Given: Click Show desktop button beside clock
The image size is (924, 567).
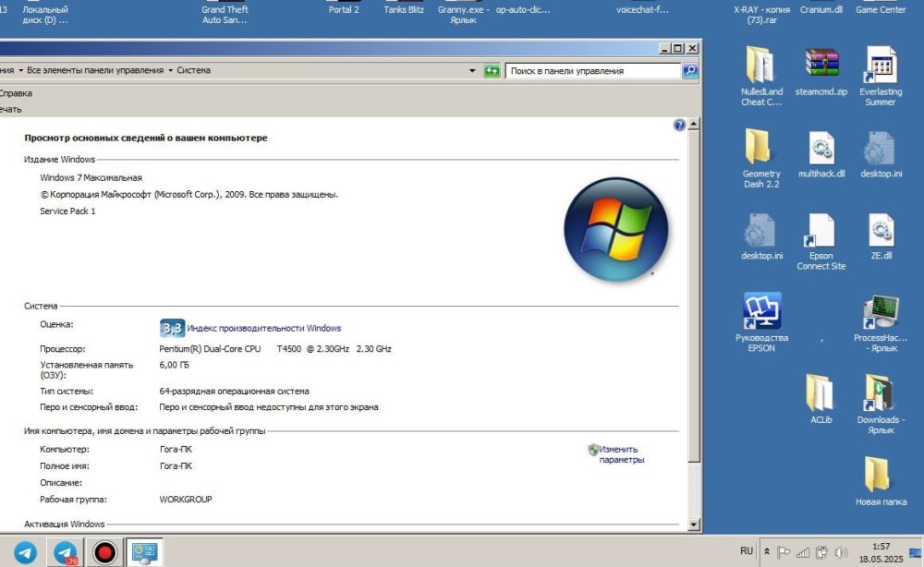Looking at the screenshot, I should pos(915,552).
